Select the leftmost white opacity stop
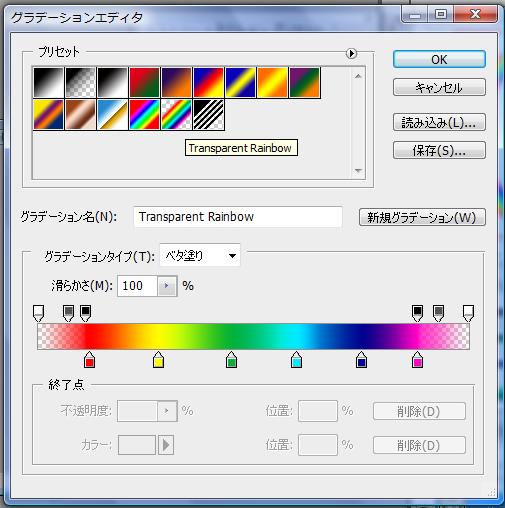This screenshot has width=505, height=508. 39,313
